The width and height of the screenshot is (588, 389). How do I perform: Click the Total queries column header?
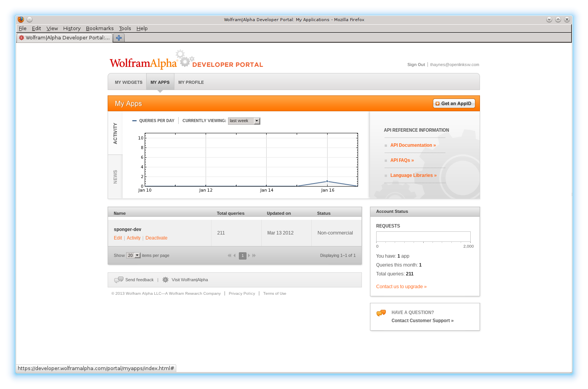click(x=230, y=213)
